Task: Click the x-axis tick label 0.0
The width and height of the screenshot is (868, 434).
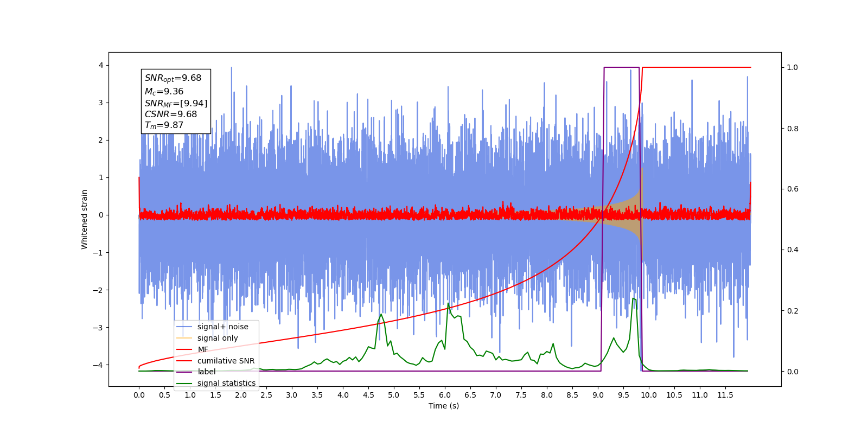Action: [x=139, y=395]
